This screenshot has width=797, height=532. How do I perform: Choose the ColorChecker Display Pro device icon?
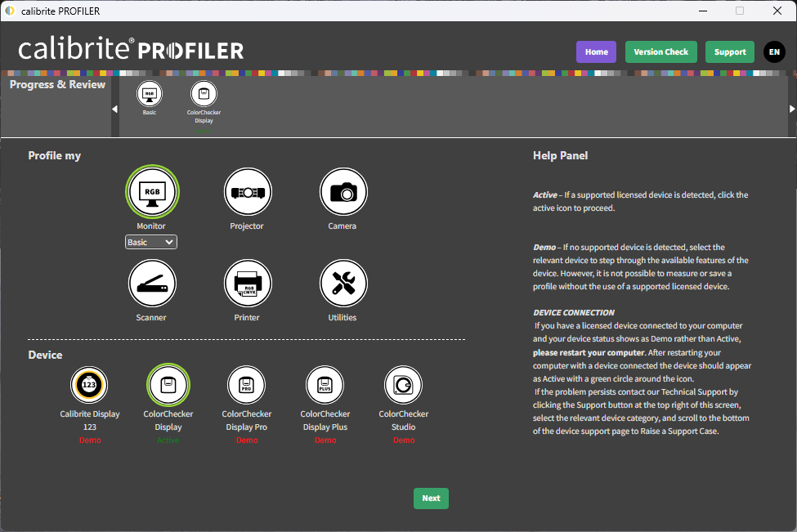click(247, 385)
